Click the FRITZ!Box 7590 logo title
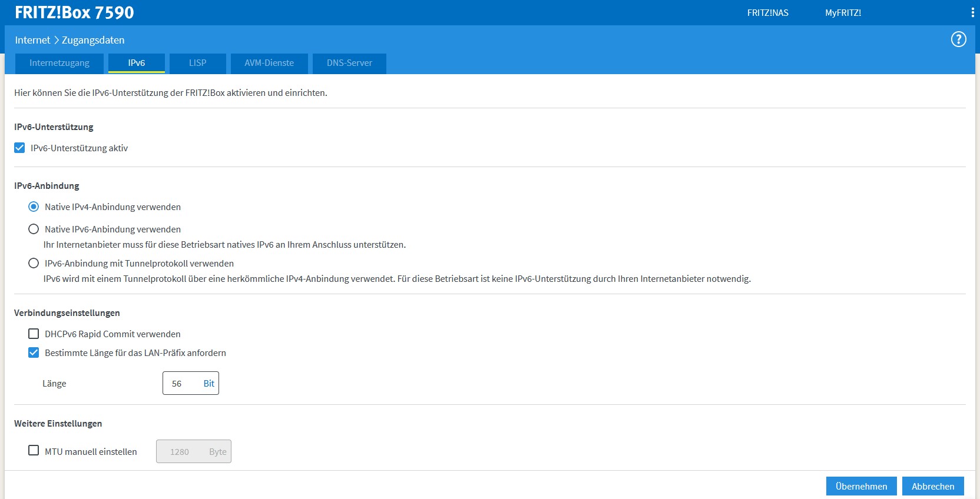Image resolution: width=980 pixels, height=499 pixels. 74,12
